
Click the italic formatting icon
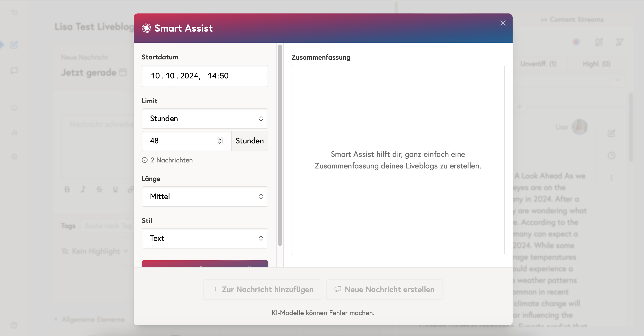point(83,189)
